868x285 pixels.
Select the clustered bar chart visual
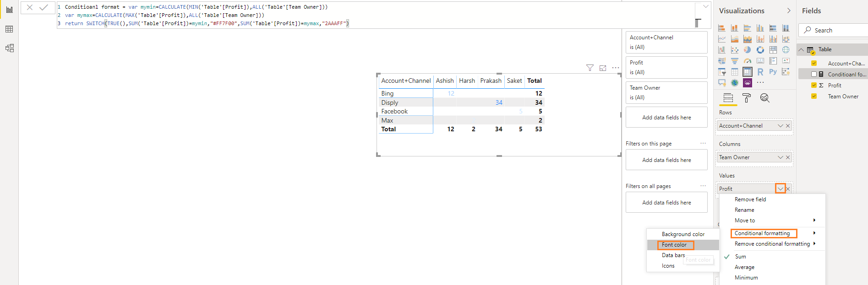pyautogui.click(x=748, y=28)
